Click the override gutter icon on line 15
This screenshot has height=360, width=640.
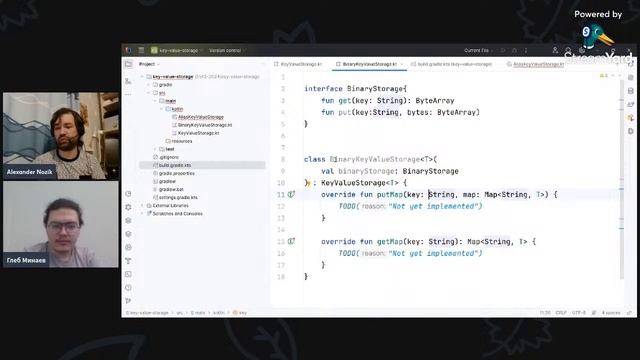[x=291, y=242]
